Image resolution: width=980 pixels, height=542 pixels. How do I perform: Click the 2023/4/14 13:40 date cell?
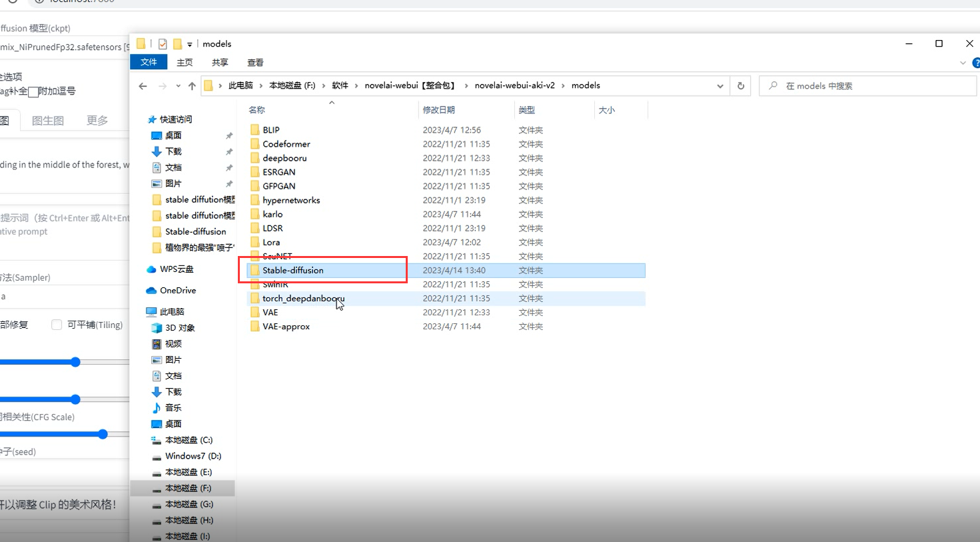click(454, 270)
